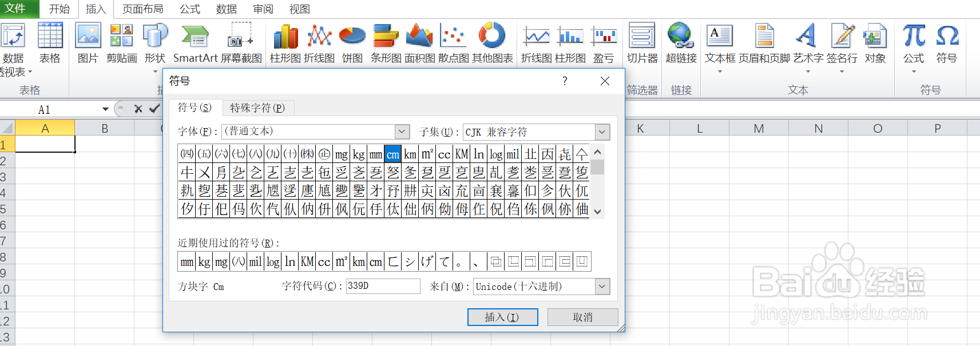Select the km symbol in grid
The image size is (980, 346).
tap(410, 154)
